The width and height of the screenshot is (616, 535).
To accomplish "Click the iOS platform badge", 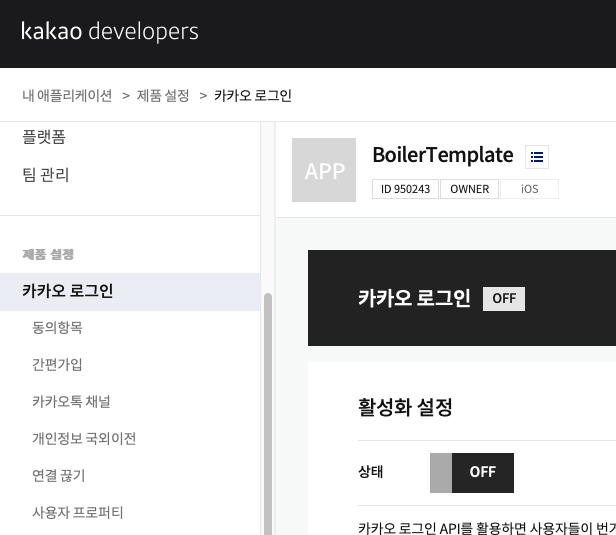I will [x=530, y=189].
